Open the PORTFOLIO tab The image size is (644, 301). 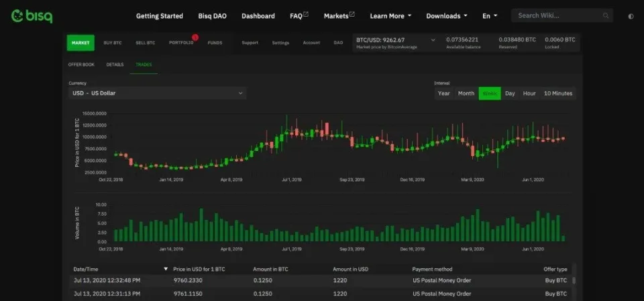(x=181, y=43)
